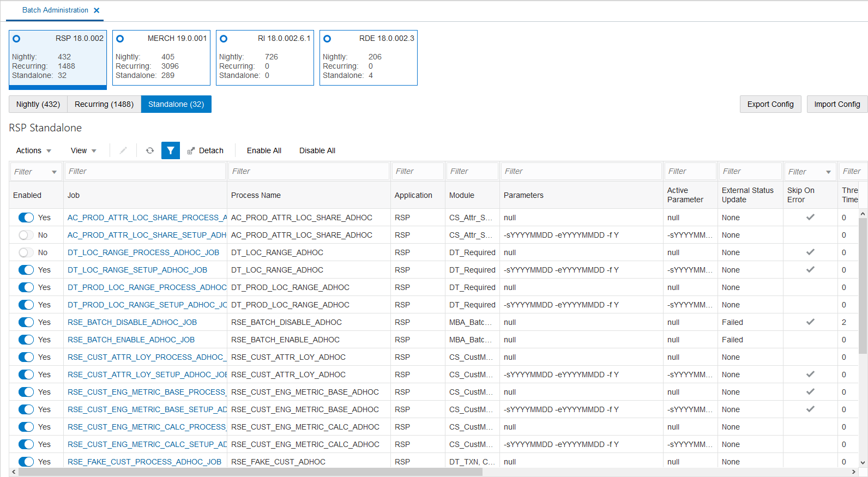Switch off DT_PROD_LOC_RANGE_PROCESS_ADHOC toggle
868x477 pixels.
tap(26, 287)
